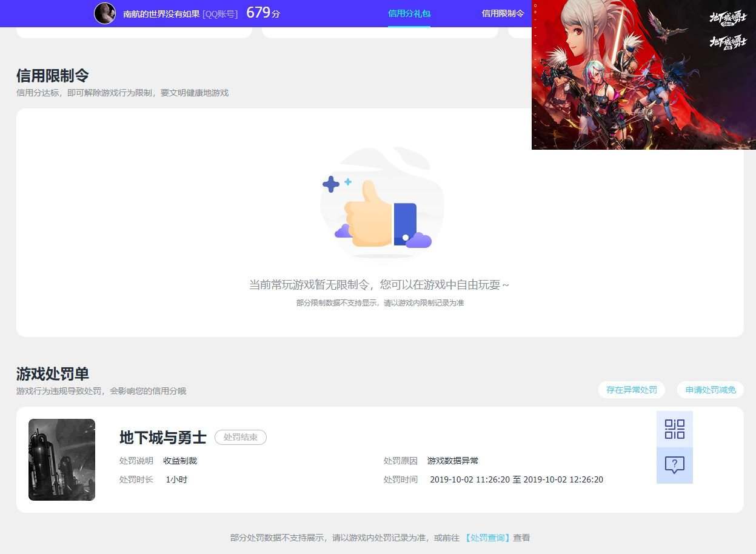Image resolution: width=756 pixels, height=554 pixels.
Task: Open the 信用分礼包 tab
Action: tap(409, 13)
